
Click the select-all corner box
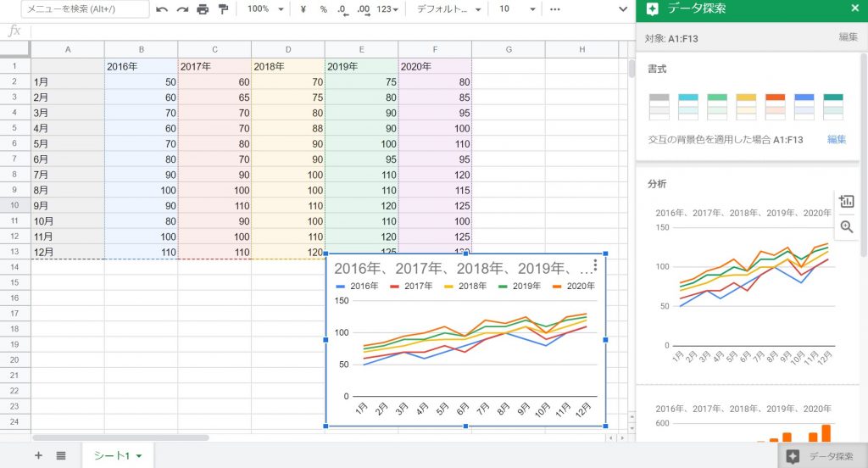pyautogui.click(x=15, y=49)
